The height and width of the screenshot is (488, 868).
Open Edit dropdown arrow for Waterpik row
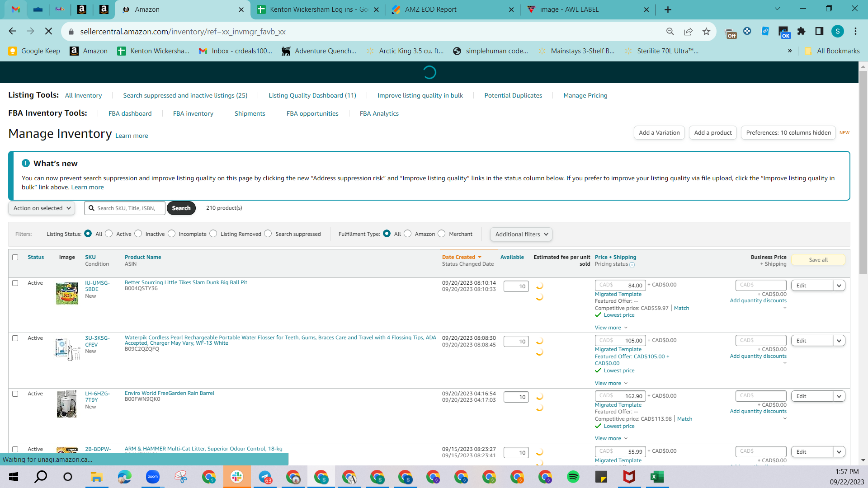pos(839,341)
